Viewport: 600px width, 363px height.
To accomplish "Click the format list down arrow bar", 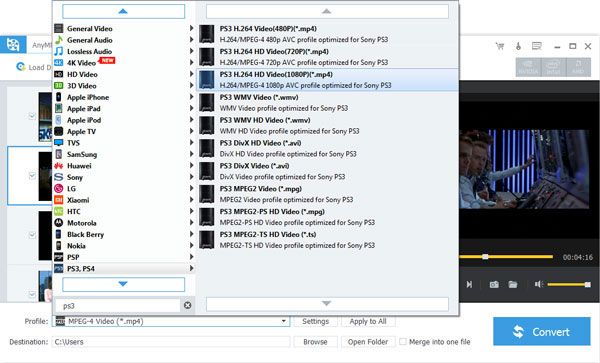I will (x=327, y=304).
